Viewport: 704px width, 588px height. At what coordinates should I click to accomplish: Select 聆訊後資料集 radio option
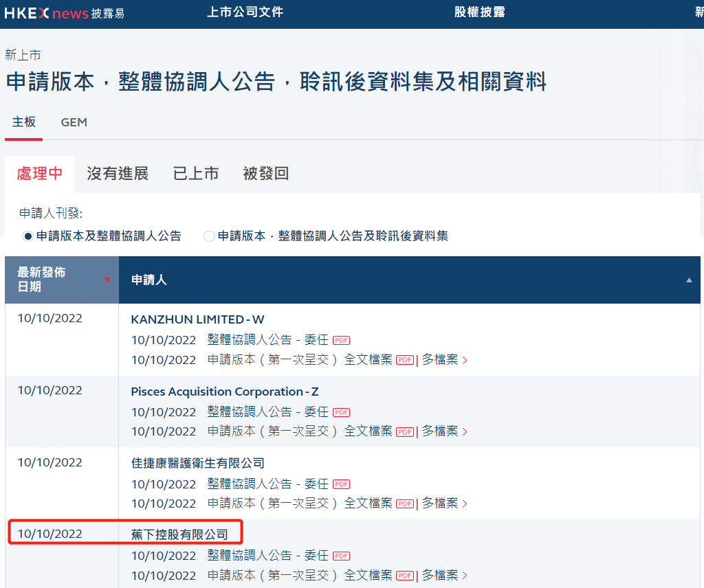pos(210,236)
